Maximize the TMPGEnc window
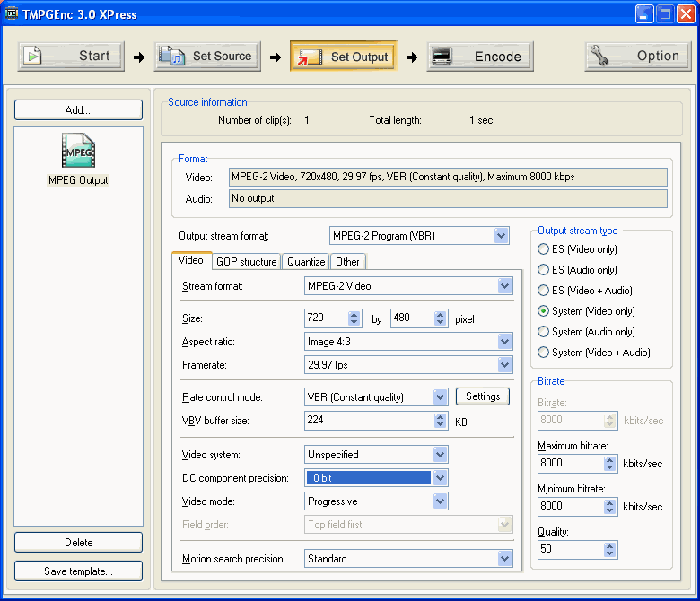This screenshot has height=601, width=700. click(x=665, y=13)
